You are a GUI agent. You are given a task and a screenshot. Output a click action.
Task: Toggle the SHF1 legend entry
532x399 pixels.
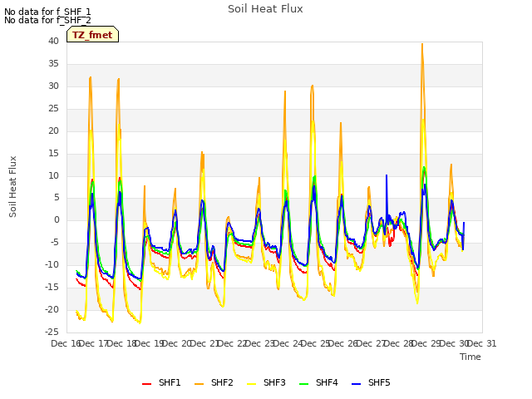click(x=161, y=382)
